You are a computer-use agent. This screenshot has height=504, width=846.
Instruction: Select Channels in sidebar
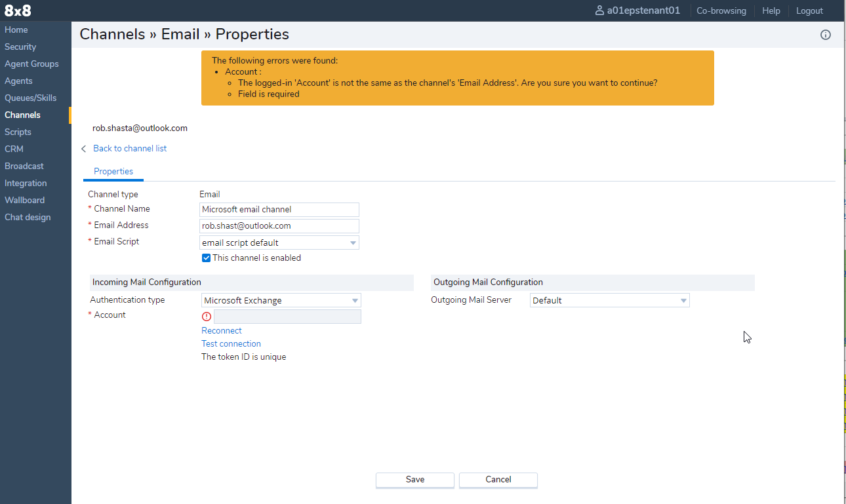click(22, 115)
